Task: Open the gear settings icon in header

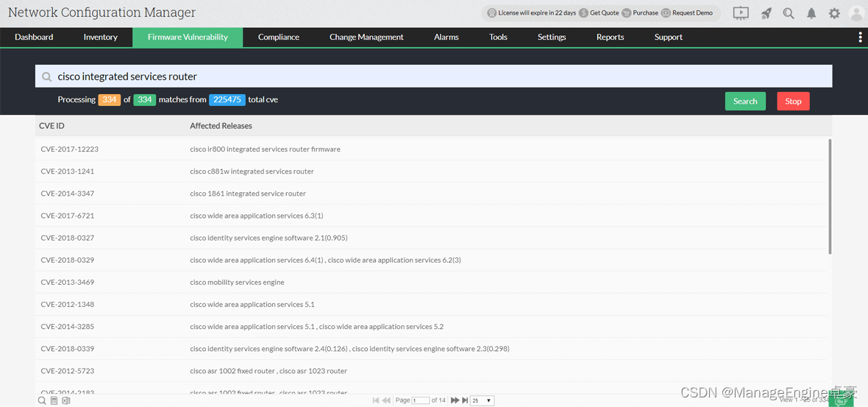Action: [834, 13]
